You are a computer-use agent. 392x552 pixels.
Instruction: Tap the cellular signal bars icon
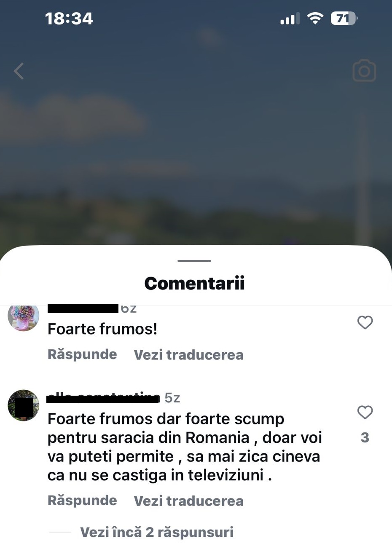(x=290, y=19)
